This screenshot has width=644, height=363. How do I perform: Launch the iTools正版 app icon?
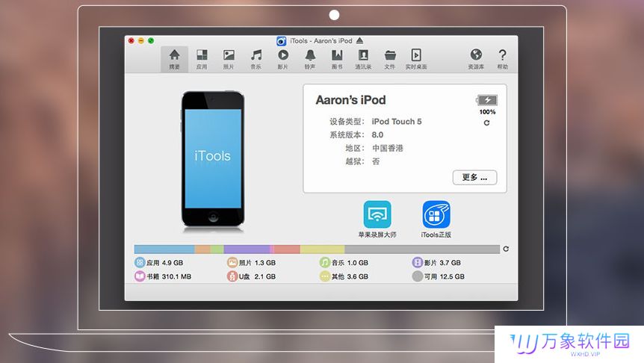[436, 214]
